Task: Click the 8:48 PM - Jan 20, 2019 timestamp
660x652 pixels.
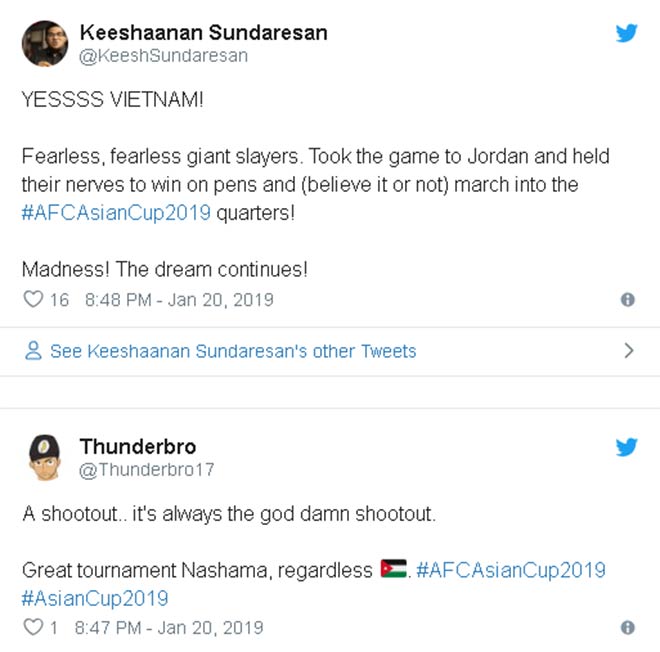Action: pyautogui.click(x=179, y=299)
